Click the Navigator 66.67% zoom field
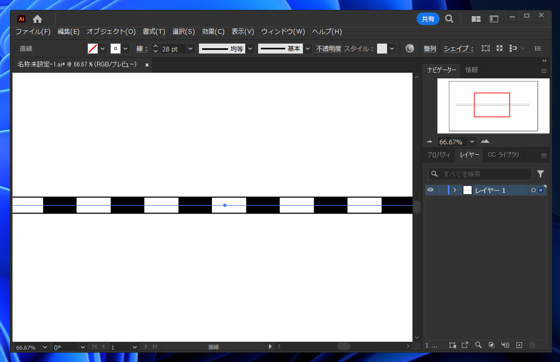 click(x=452, y=142)
